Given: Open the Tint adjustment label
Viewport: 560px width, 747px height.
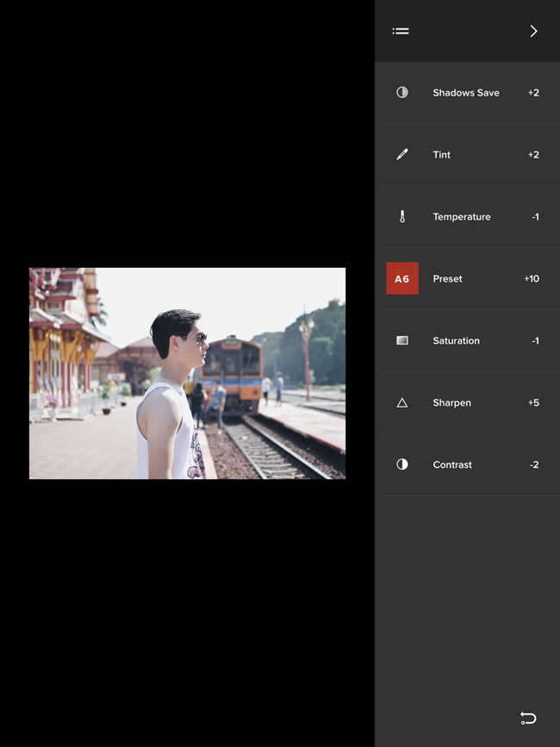Looking at the screenshot, I should [x=441, y=155].
